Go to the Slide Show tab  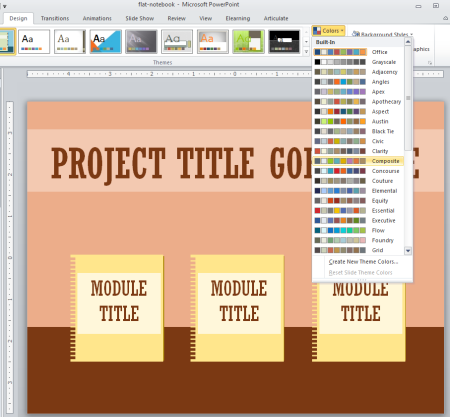(x=140, y=18)
